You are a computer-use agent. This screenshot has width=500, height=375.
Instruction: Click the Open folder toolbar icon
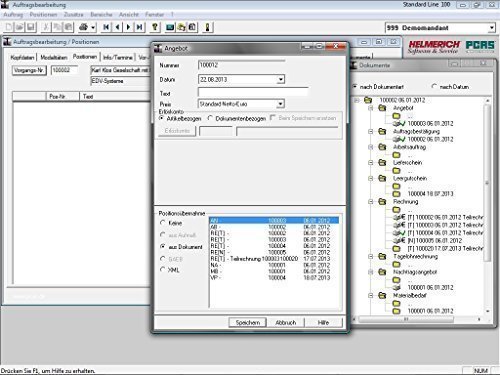tap(20, 27)
